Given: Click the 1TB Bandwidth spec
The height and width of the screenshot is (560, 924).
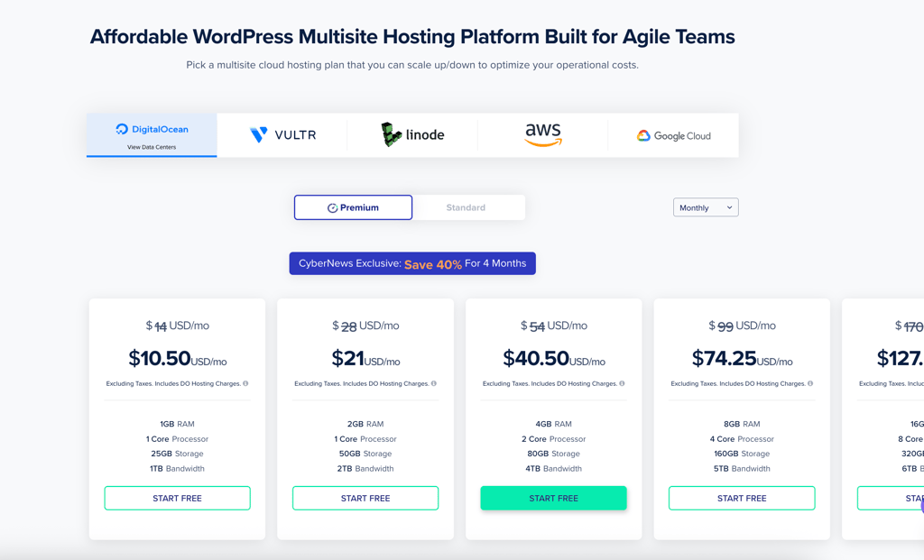Looking at the screenshot, I should 178,469.
